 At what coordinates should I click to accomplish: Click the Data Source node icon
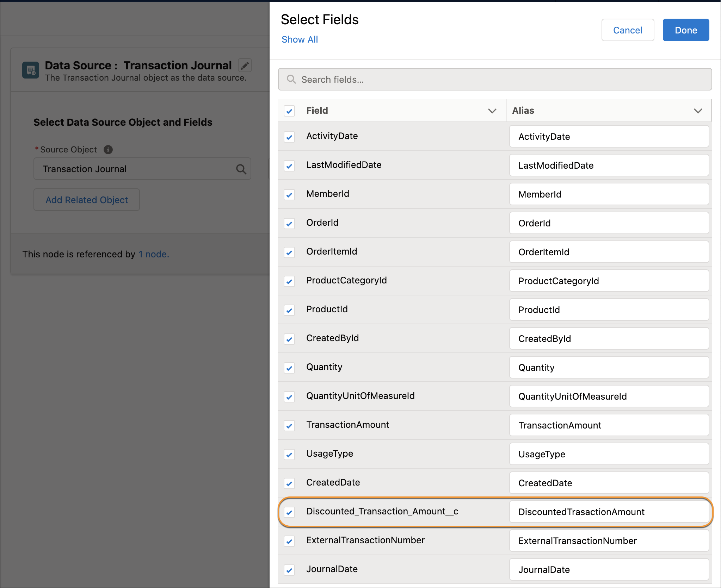click(30, 70)
